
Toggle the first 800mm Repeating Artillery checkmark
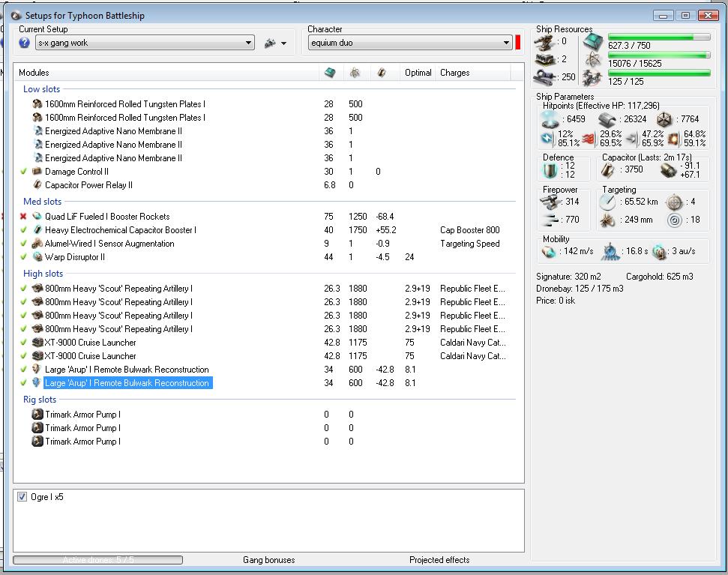click(24, 288)
